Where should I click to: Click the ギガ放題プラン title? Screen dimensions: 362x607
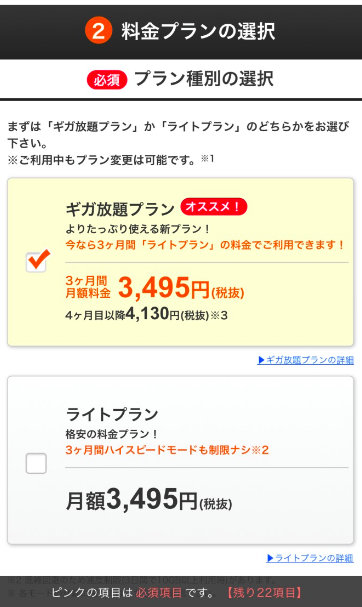coord(120,209)
